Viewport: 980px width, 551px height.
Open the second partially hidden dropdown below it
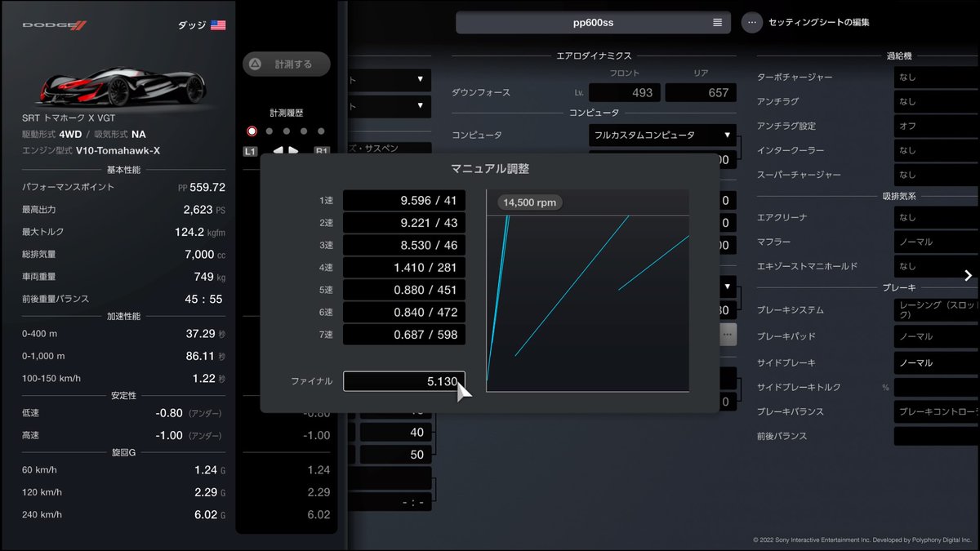click(390, 105)
